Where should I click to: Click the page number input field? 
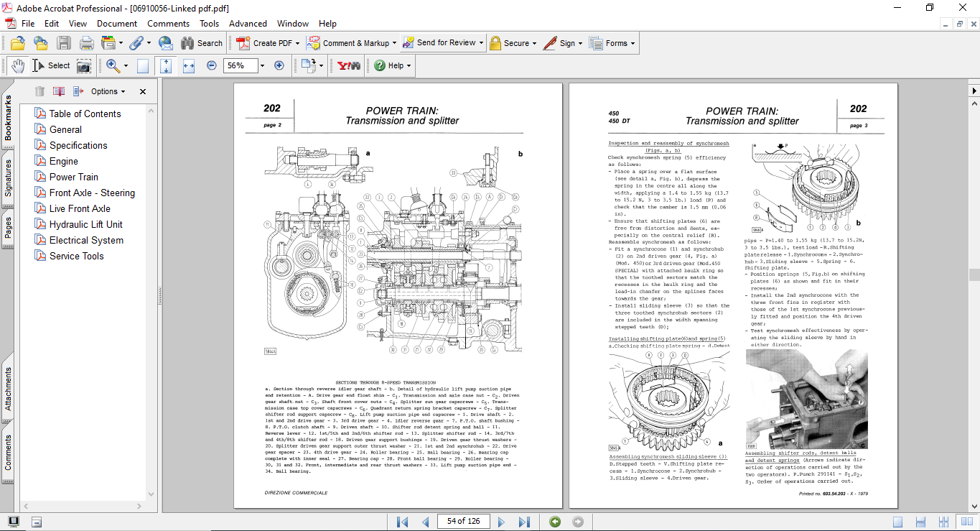463,522
